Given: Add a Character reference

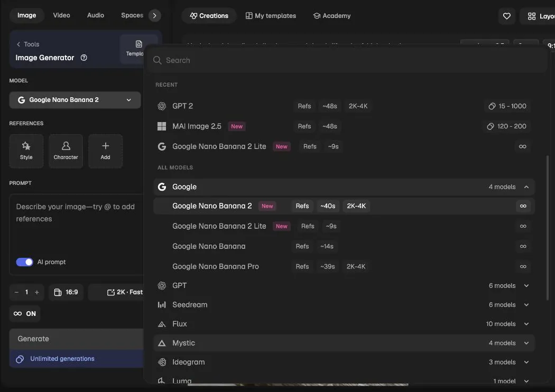Looking at the screenshot, I should point(66,151).
